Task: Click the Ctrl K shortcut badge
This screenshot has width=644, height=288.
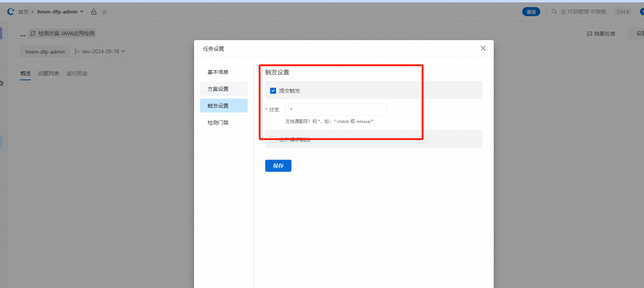Action: tap(623, 12)
